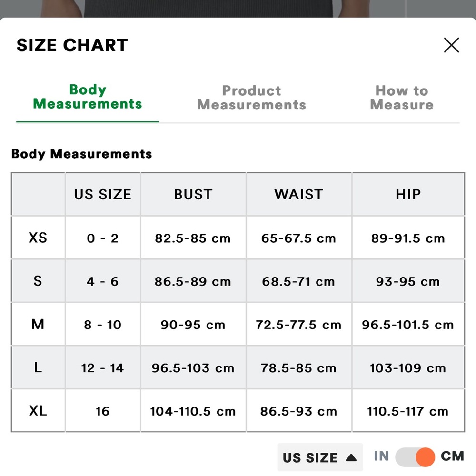Click the BUST column header
The image size is (476, 476).
[x=193, y=194]
